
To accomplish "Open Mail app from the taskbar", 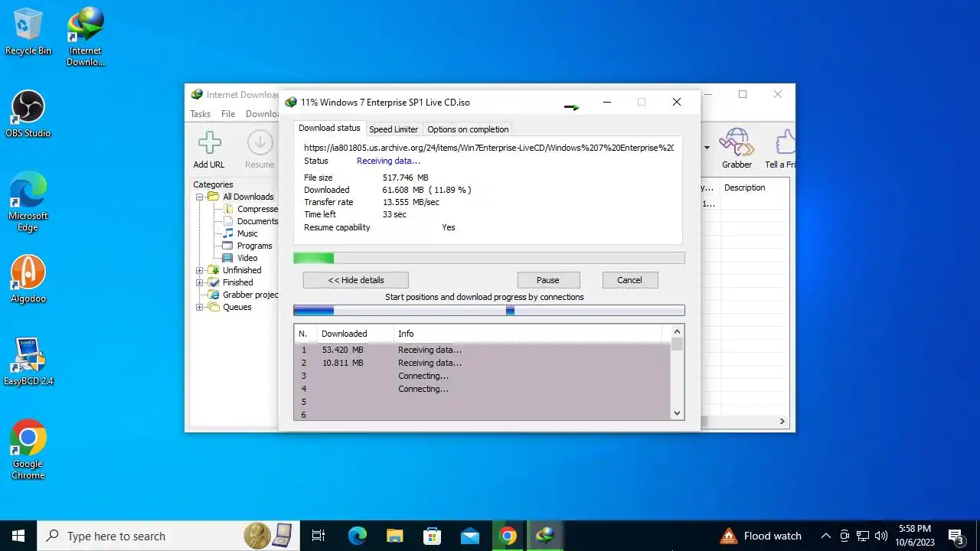I will pos(470,536).
